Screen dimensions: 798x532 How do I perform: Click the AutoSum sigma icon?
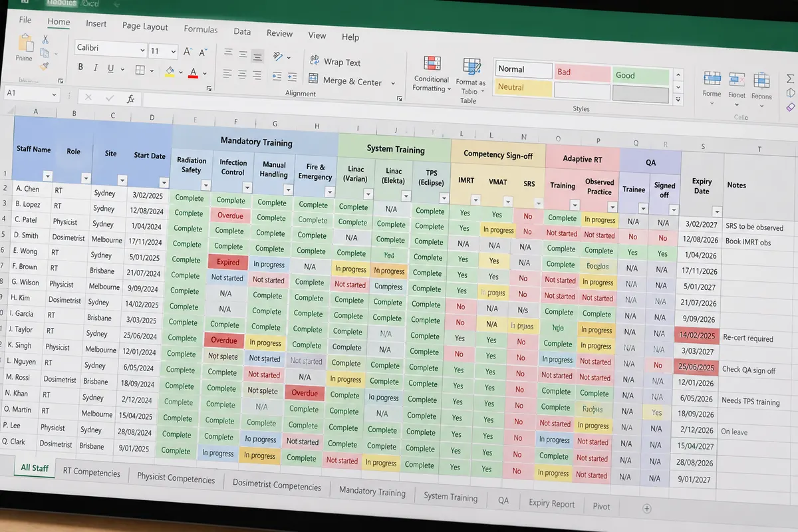pyautogui.click(x=790, y=79)
